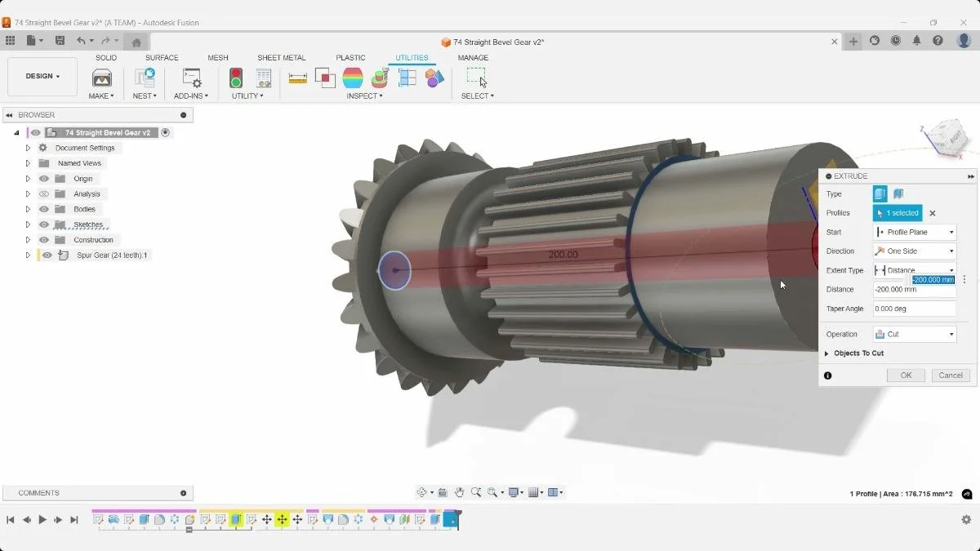Jump to timeline beginning
Image resolution: width=980 pixels, height=551 pixels.
11,520
